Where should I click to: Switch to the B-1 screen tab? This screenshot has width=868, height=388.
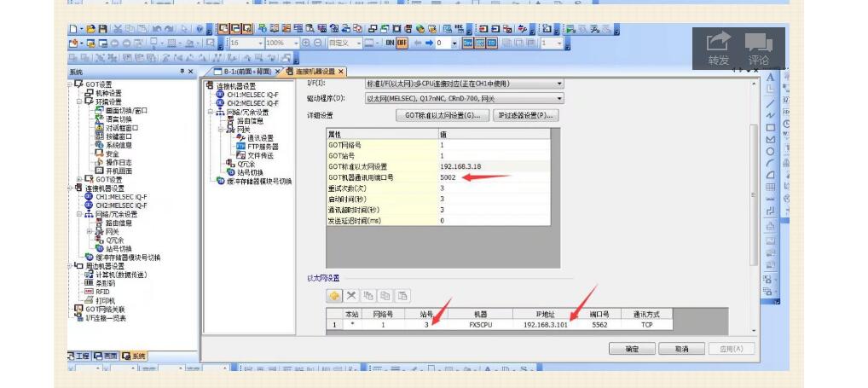pos(245,72)
